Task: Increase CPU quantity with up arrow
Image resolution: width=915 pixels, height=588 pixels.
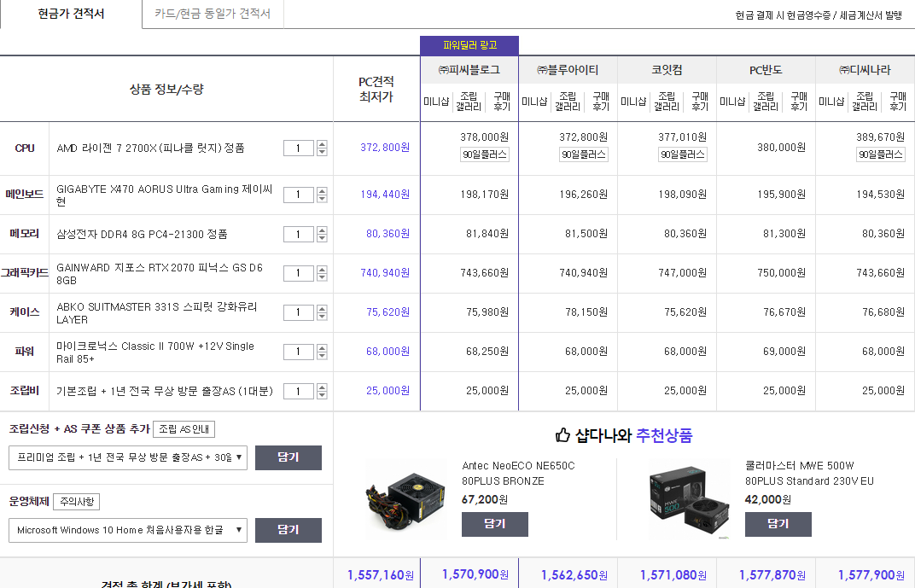Action: (x=322, y=144)
